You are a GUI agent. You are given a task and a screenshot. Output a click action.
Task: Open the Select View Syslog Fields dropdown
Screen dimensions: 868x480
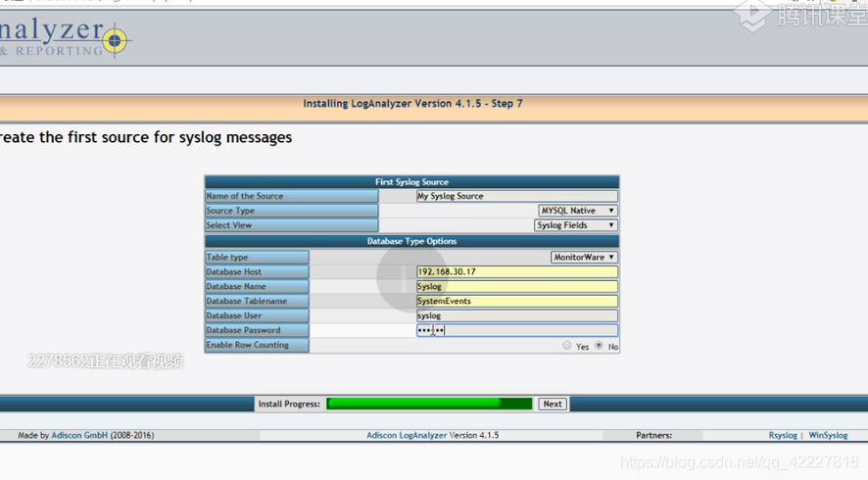(576, 225)
